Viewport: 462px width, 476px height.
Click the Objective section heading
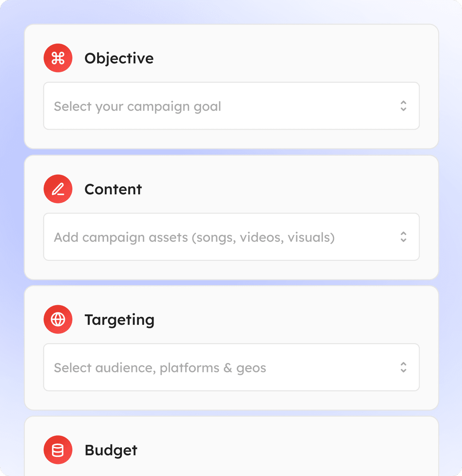119,58
